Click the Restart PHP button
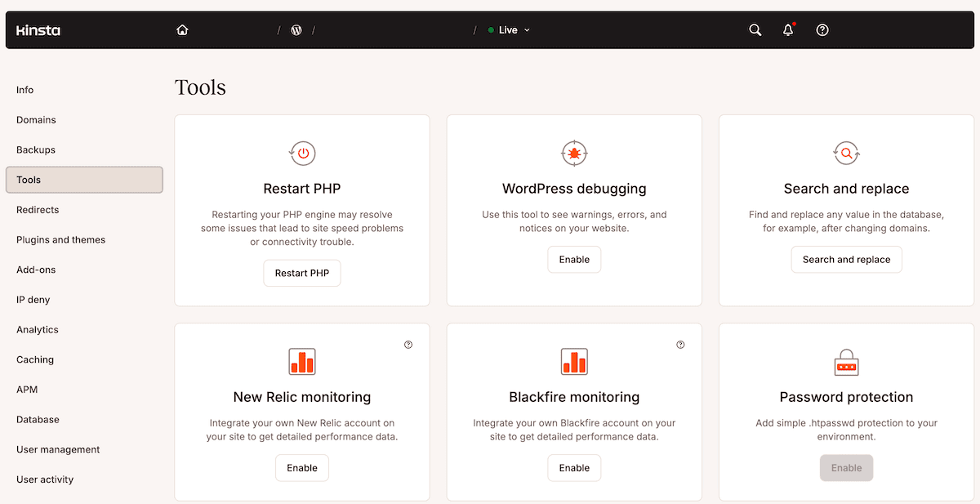The width and height of the screenshot is (980, 504). tap(302, 273)
